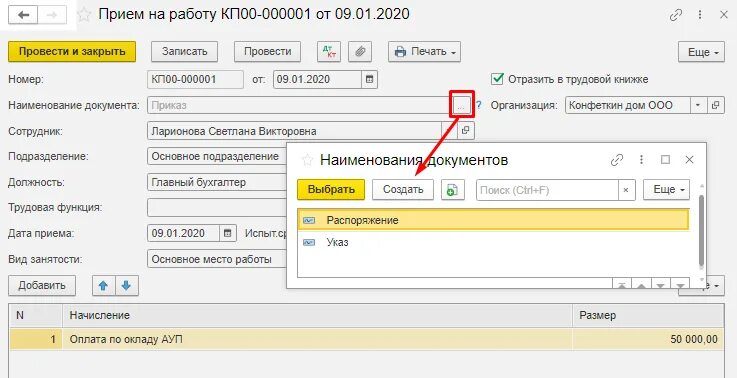
Task: Copy link with the chain icon in main window
Action: (676, 15)
